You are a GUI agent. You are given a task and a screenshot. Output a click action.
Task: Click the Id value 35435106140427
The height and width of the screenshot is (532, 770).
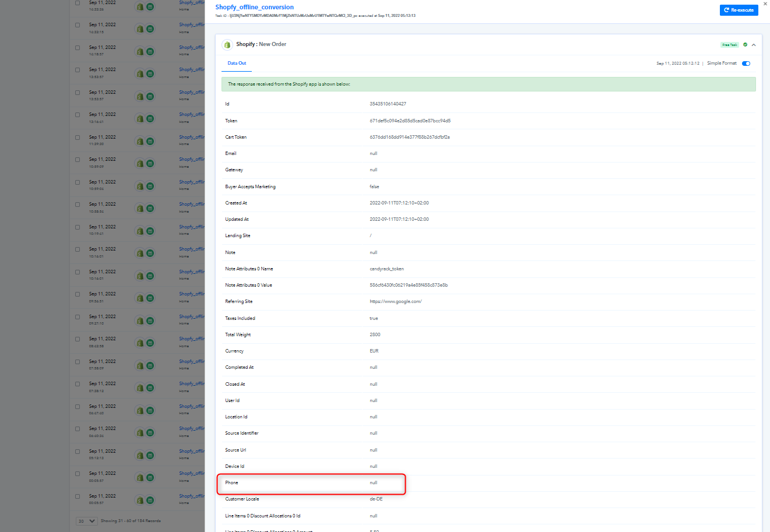[x=388, y=104]
